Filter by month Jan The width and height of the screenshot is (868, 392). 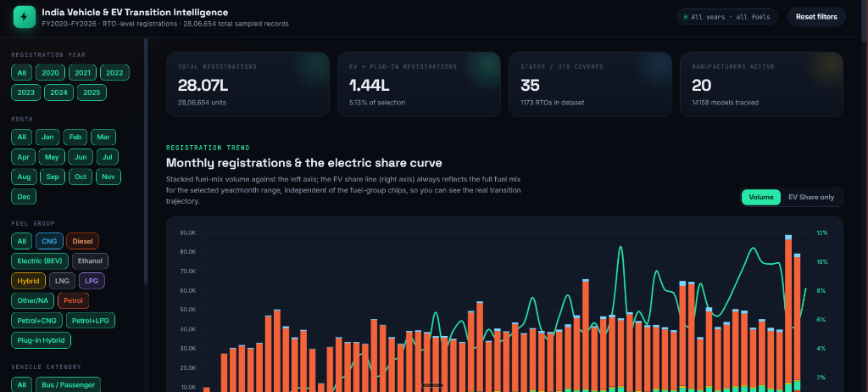(x=47, y=137)
